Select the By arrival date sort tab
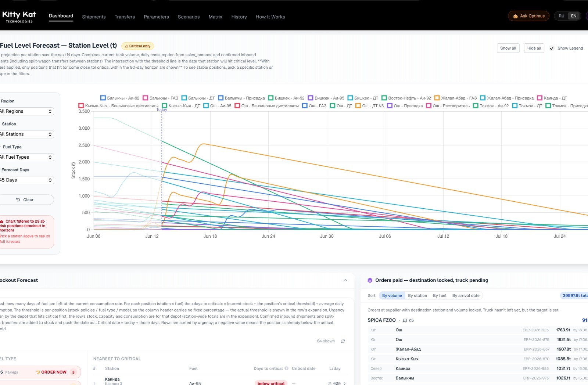 (466, 296)
